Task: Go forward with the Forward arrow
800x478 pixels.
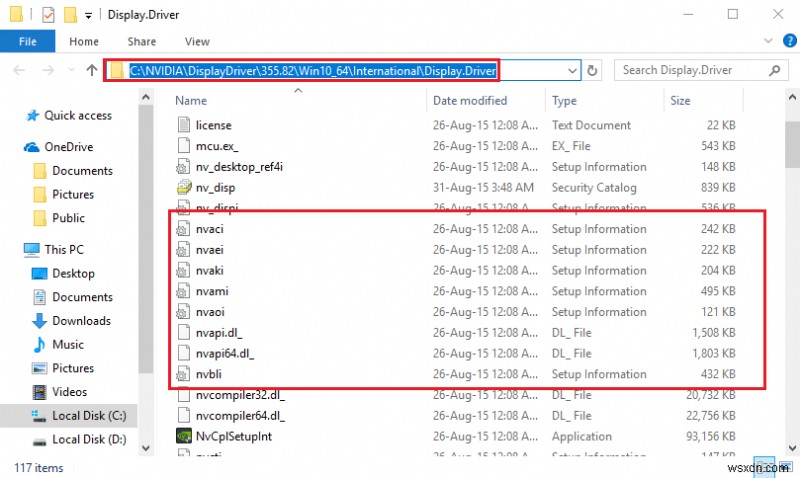Action: (48, 70)
